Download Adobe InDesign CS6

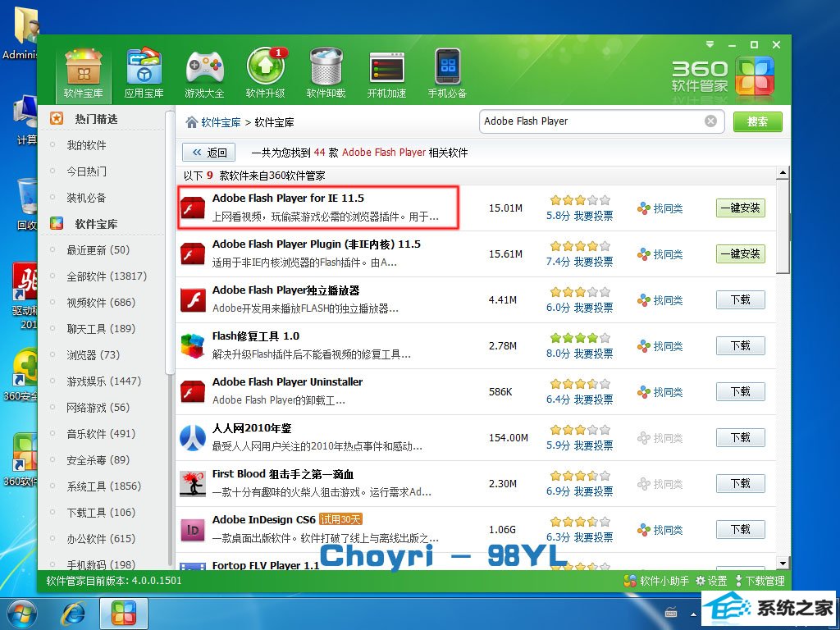(x=741, y=530)
